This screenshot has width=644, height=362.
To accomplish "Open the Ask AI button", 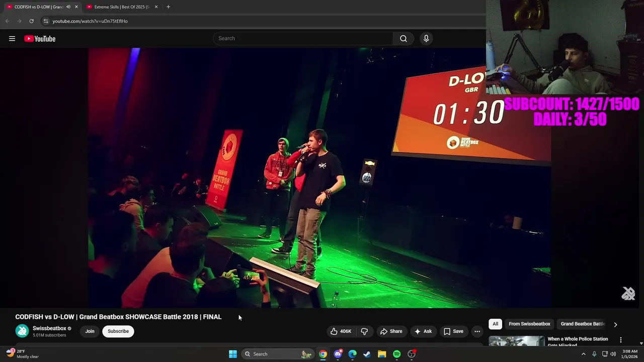I will [423, 331].
